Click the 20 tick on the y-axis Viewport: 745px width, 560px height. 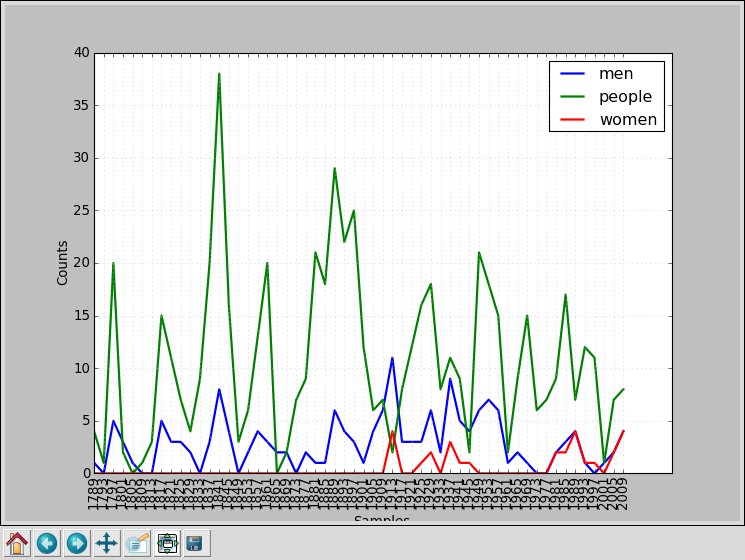pyautogui.click(x=80, y=263)
